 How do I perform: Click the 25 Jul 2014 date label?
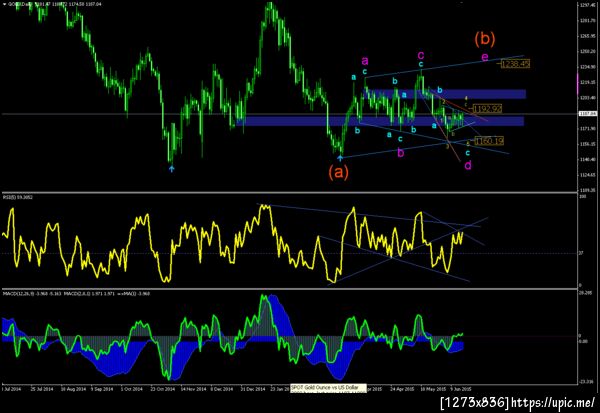(x=42, y=389)
